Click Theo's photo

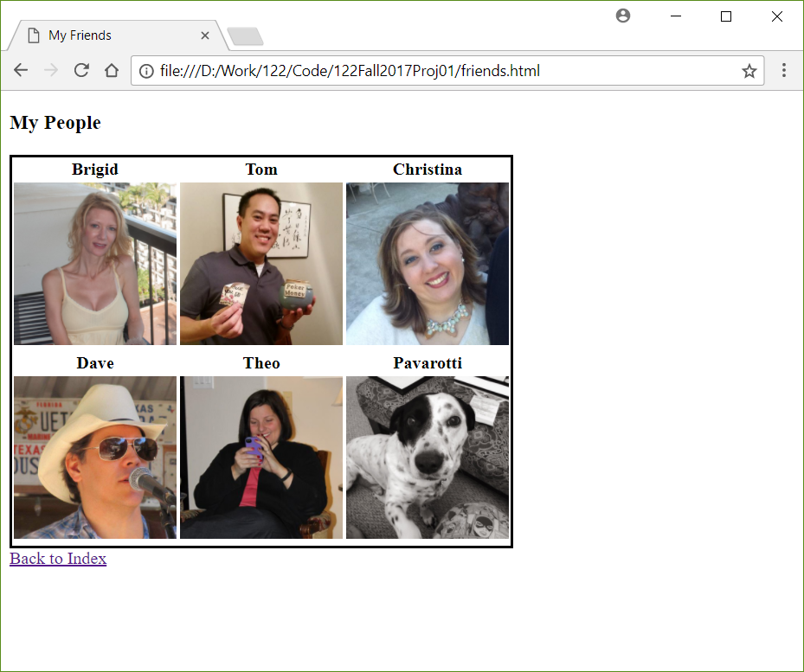click(261, 458)
